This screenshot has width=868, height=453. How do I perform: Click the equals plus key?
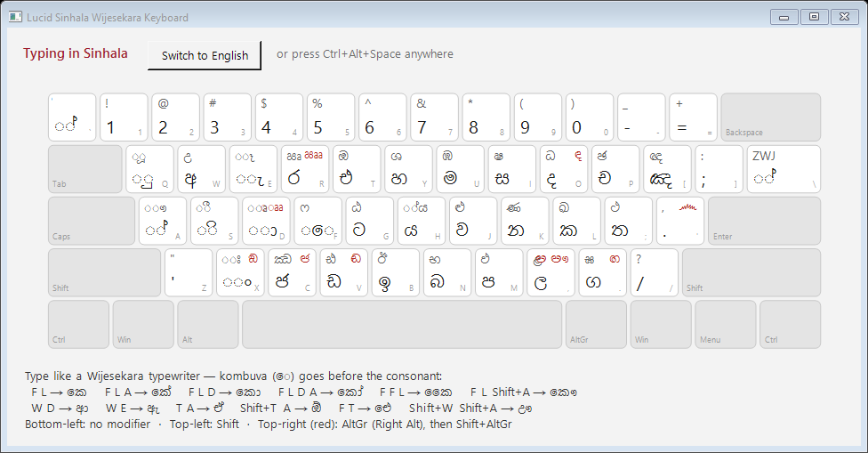[x=693, y=117]
